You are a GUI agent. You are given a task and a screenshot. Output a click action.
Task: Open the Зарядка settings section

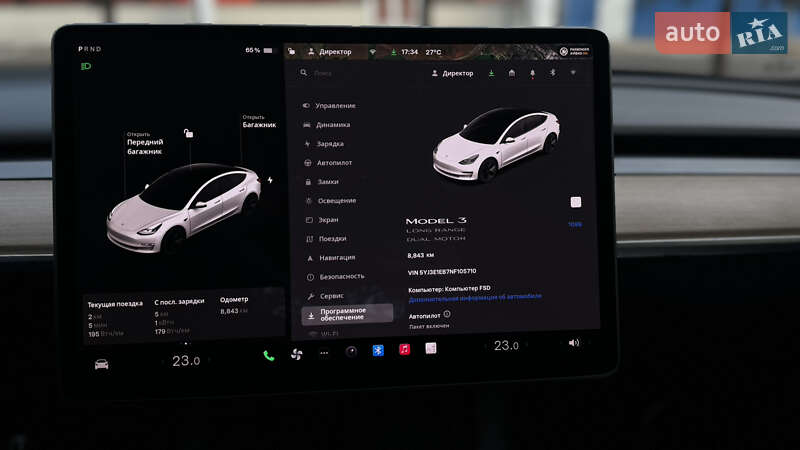click(x=329, y=144)
